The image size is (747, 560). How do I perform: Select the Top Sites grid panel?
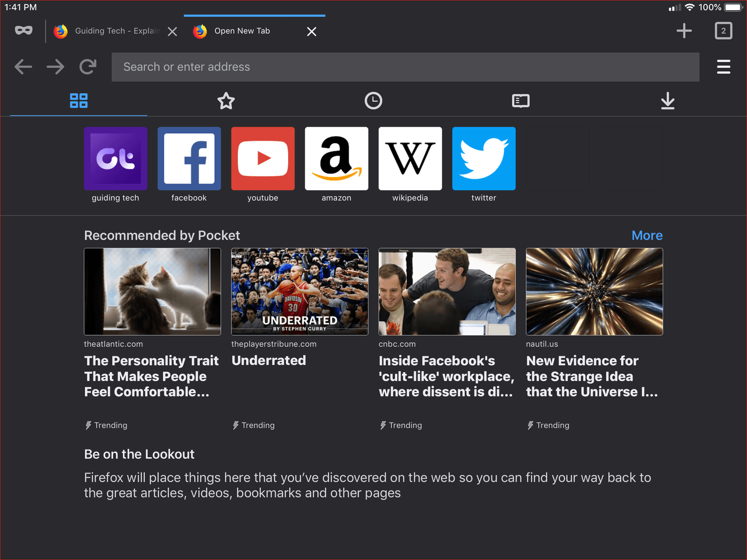click(x=79, y=101)
